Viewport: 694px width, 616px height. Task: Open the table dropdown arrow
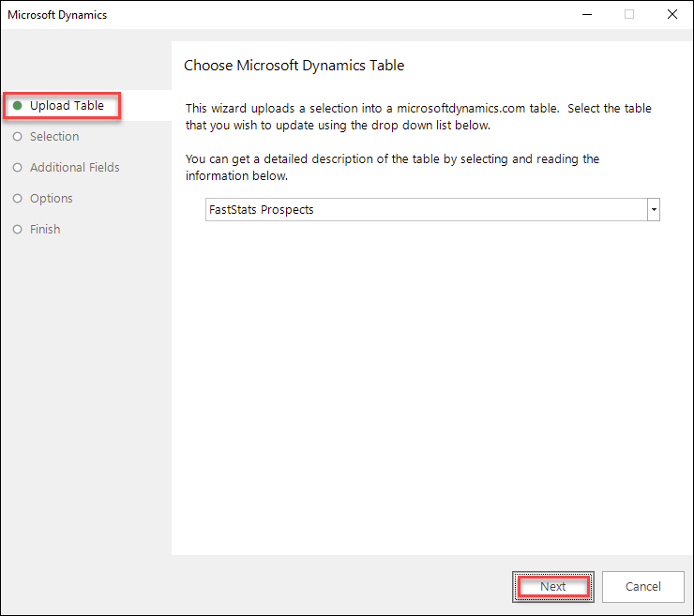(654, 209)
